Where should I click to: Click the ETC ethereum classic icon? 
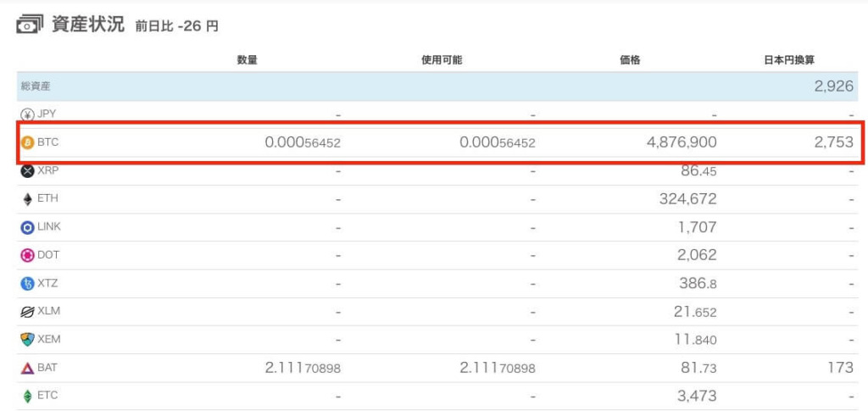point(27,396)
